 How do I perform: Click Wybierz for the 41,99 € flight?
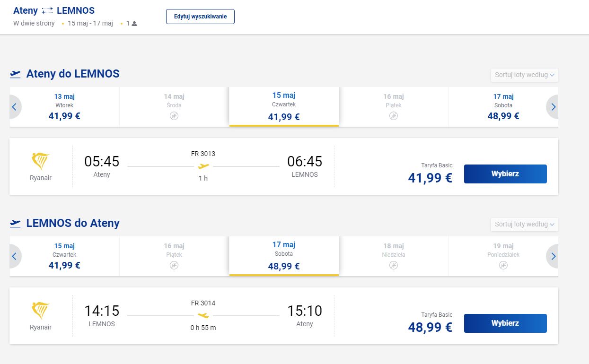[x=505, y=174]
